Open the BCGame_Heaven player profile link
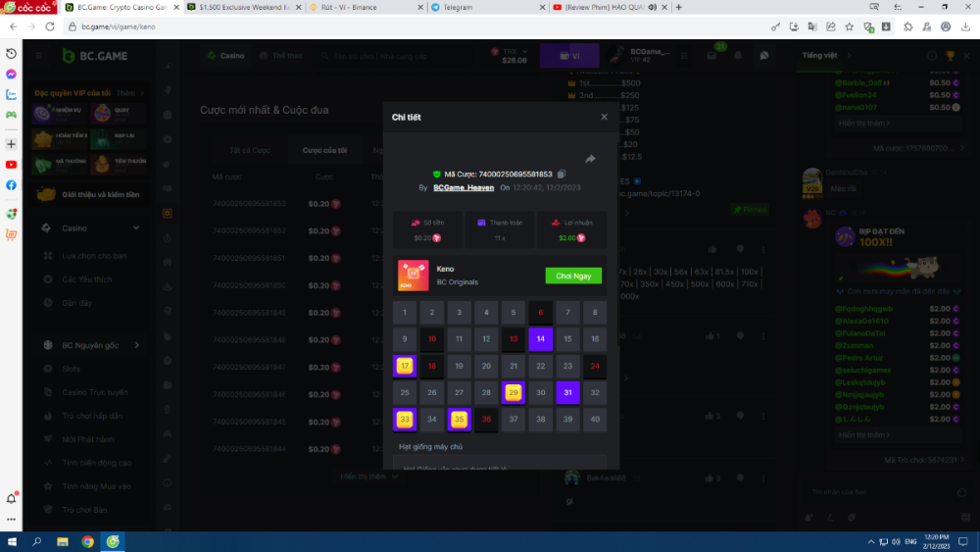 pyautogui.click(x=464, y=187)
